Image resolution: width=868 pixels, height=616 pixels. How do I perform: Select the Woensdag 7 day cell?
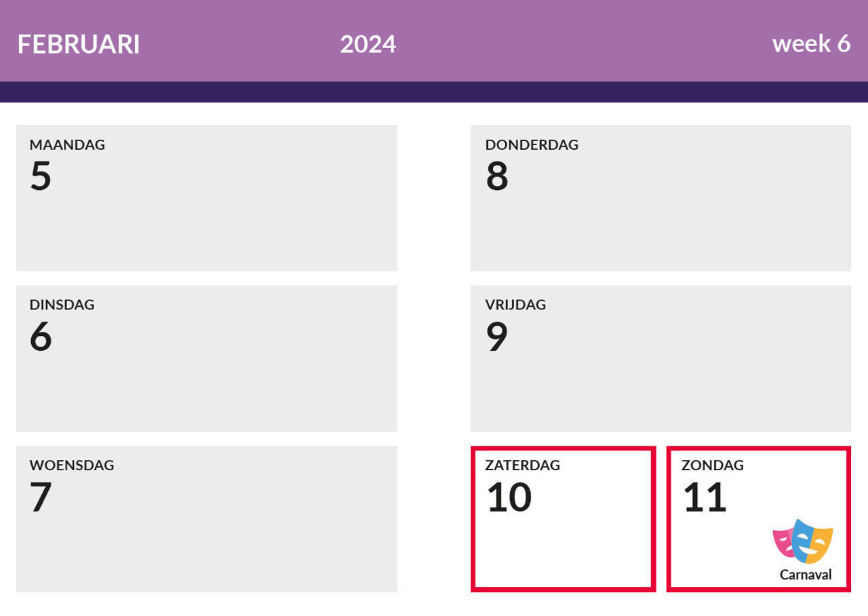coord(207,519)
